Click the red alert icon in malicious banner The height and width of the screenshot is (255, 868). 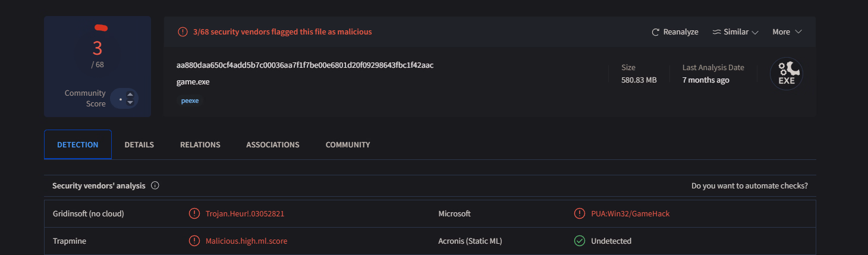(183, 32)
